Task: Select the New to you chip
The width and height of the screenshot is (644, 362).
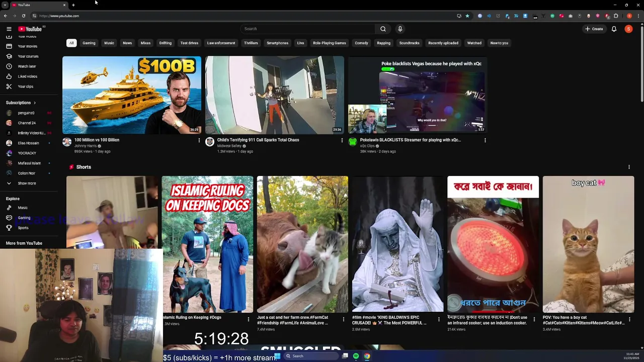Action: [x=499, y=43]
